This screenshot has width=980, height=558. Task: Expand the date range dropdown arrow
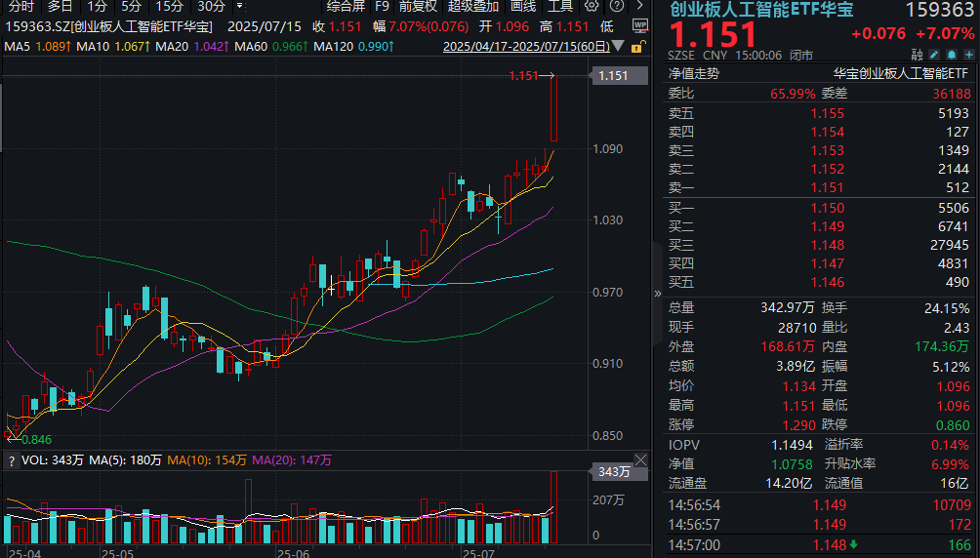[618, 46]
